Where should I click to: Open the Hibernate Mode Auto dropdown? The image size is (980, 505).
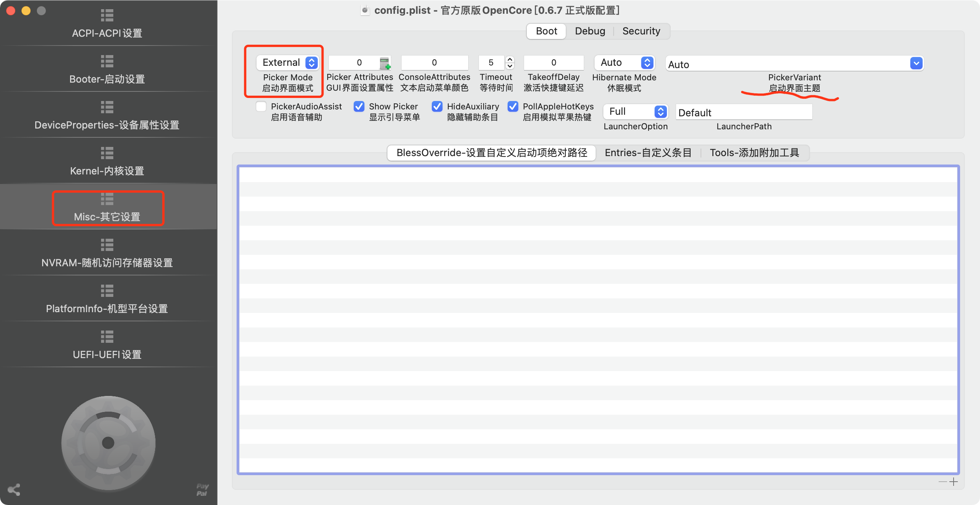pyautogui.click(x=624, y=63)
